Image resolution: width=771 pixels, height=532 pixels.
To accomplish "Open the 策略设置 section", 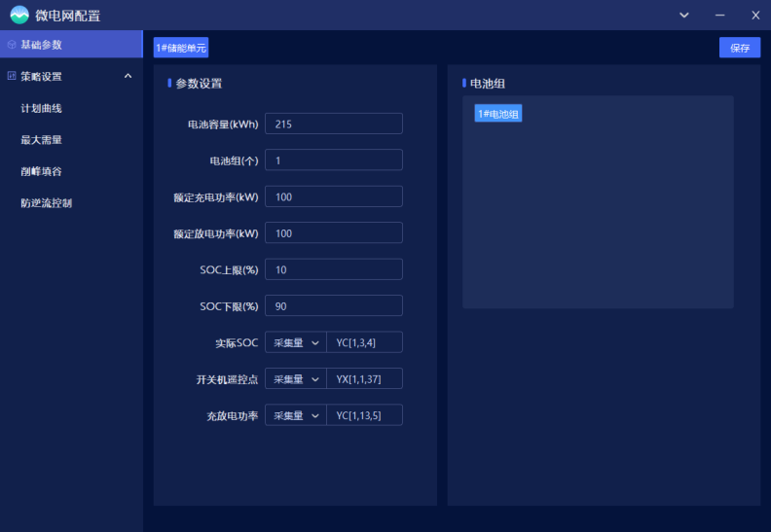I will click(x=71, y=76).
